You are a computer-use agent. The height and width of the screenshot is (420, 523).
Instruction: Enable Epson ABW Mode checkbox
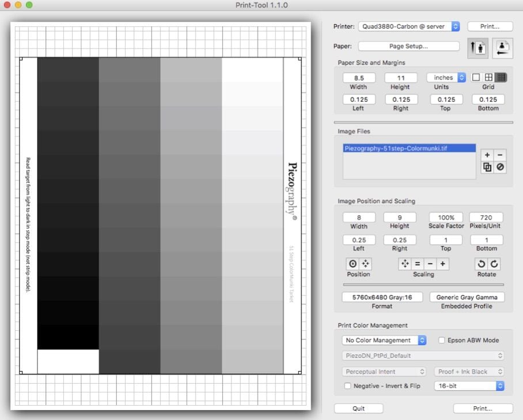pos(442,340)
